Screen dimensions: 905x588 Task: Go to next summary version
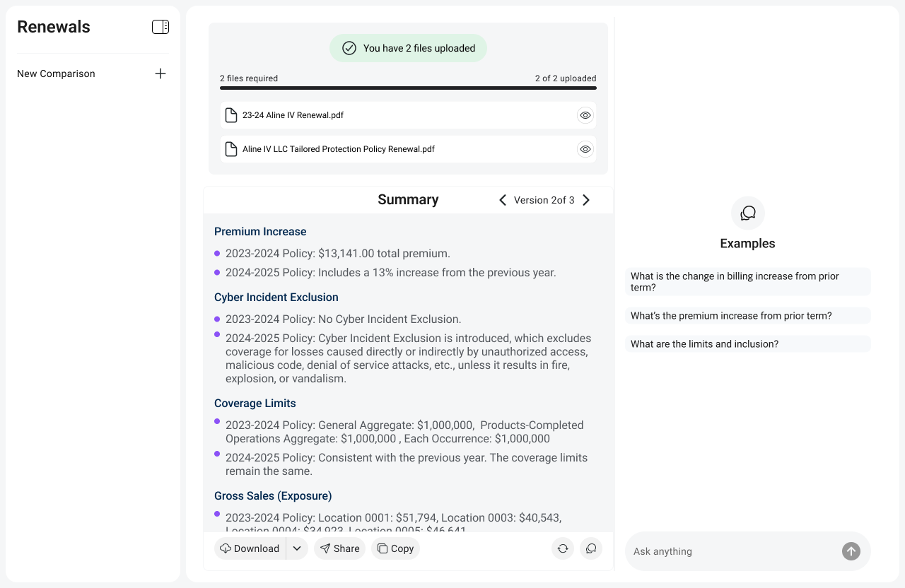(586, 200)
